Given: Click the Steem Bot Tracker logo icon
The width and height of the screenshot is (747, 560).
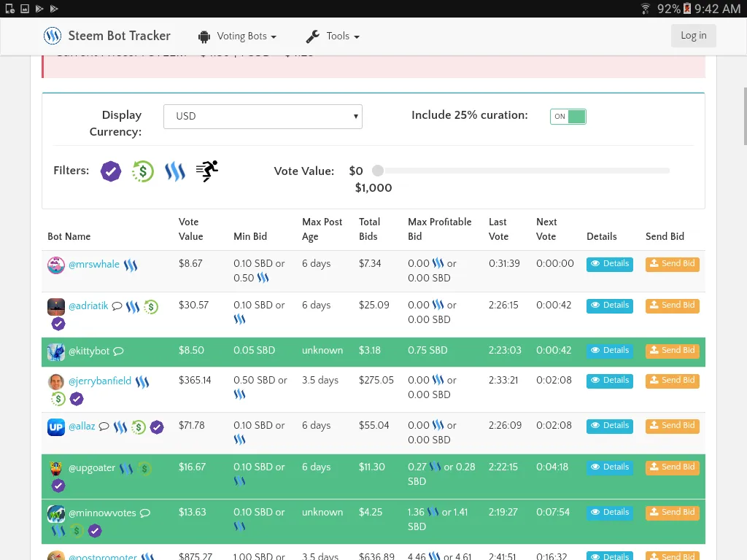Looking at the screenshot, I should tap(53, 36).
